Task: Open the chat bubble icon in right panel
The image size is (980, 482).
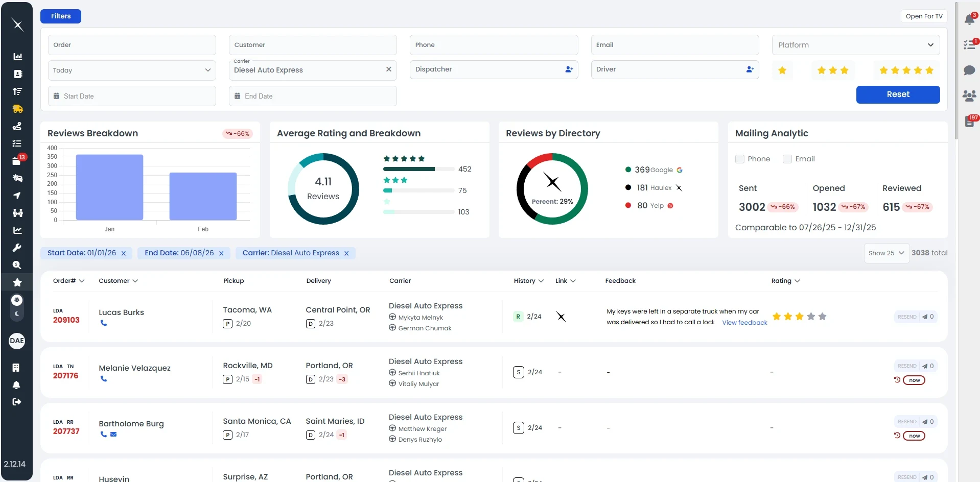Action: coord(969,70)
